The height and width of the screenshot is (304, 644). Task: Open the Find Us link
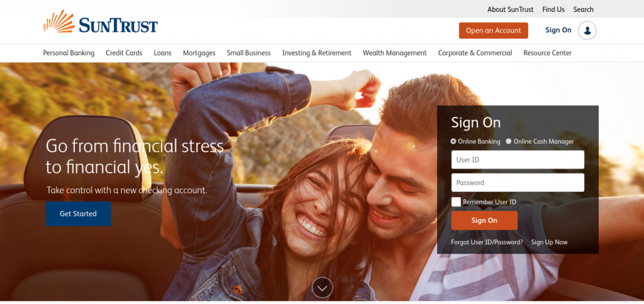click(x=553, y=9)
